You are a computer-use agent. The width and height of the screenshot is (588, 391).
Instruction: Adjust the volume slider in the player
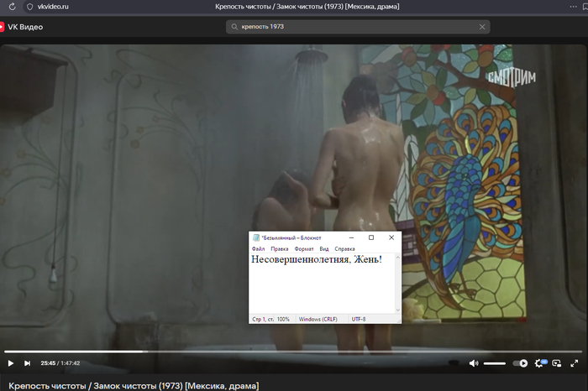tap(495, 363)
